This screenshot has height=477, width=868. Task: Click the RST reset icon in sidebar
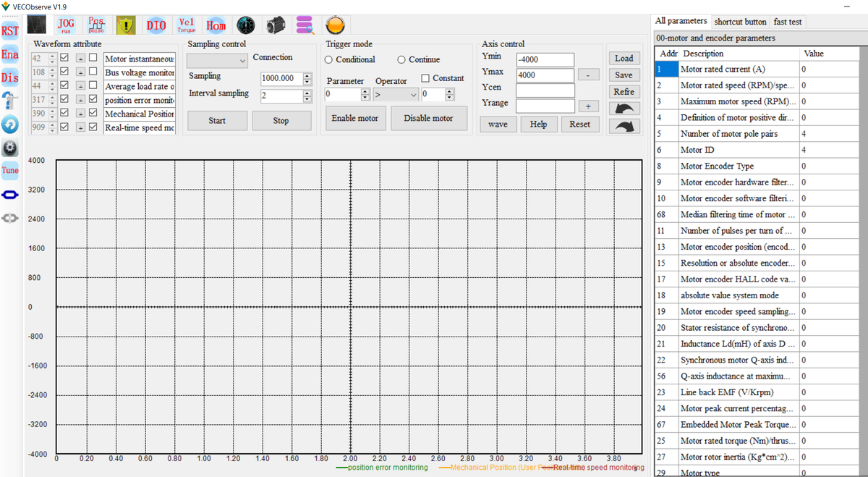10,30
